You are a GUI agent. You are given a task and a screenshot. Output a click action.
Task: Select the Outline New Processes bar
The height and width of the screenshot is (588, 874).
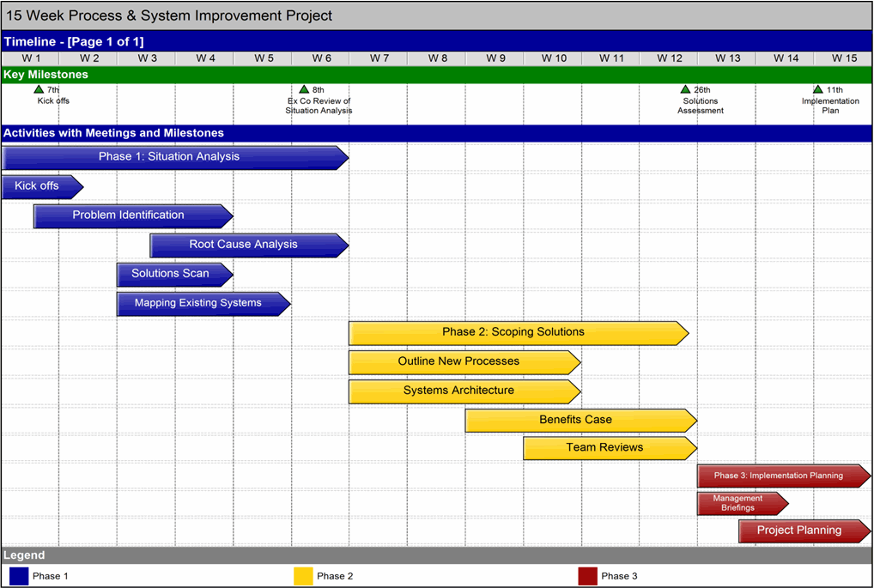[x=464, y=362]
